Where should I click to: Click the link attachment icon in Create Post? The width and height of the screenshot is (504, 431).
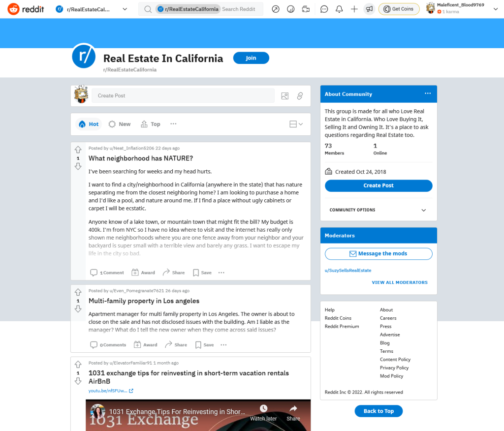pos(300,96)
